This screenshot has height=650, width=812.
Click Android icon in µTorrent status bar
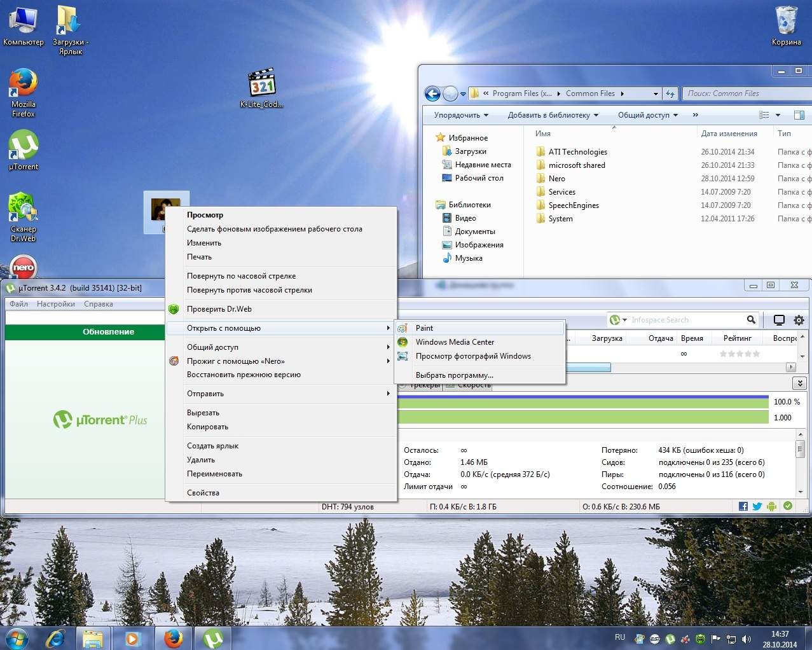(772, 506)
